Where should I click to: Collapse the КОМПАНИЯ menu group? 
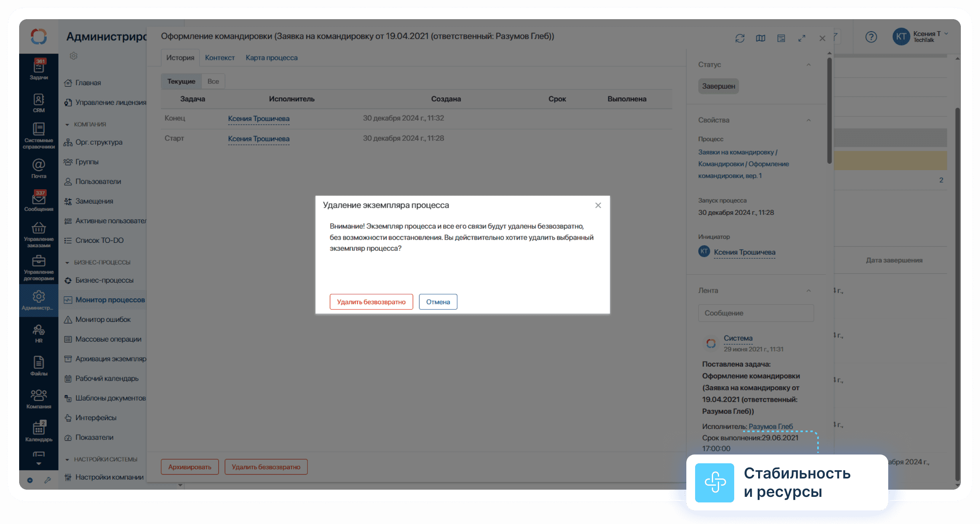(x=67, y=125)
